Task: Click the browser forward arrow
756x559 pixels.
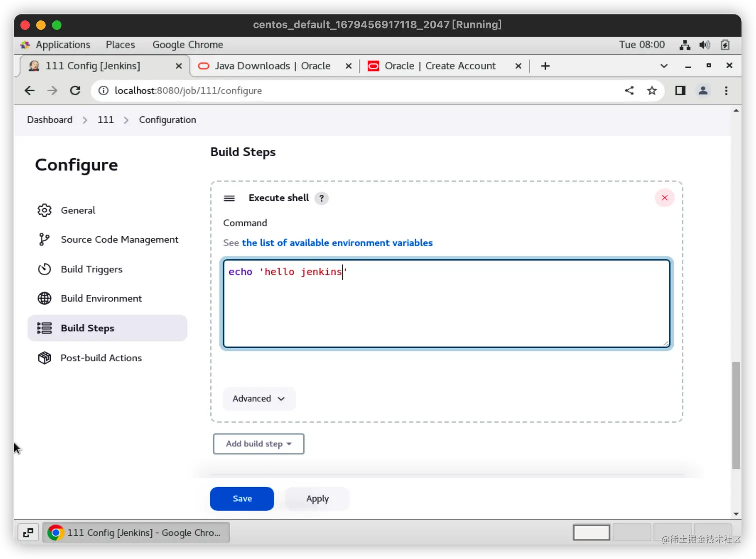Action: (x=52, y=90)
